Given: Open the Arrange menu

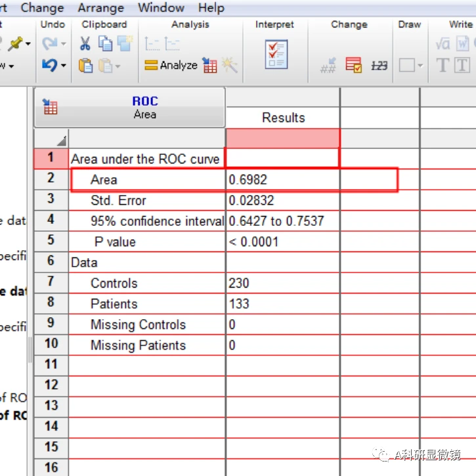Looking at the screenshot, I should (101, 8).
